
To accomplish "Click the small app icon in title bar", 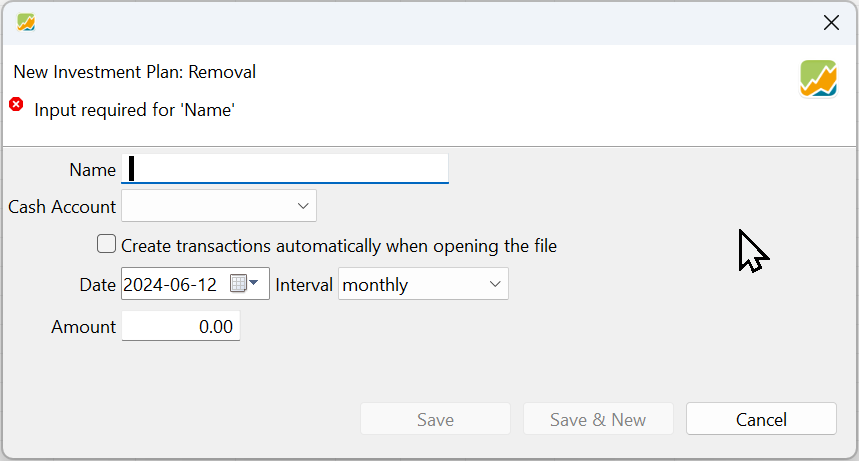I will tap(27, 22).
